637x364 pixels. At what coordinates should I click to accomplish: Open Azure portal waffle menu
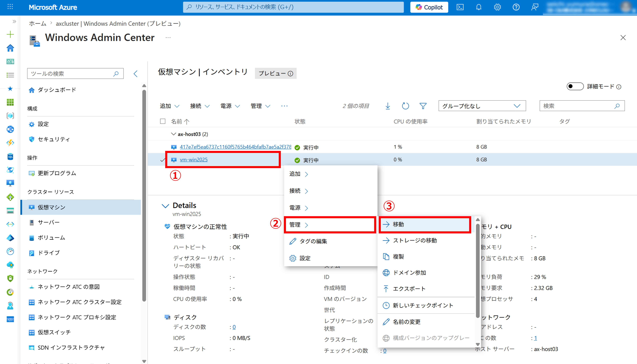(x=10, y=7)
